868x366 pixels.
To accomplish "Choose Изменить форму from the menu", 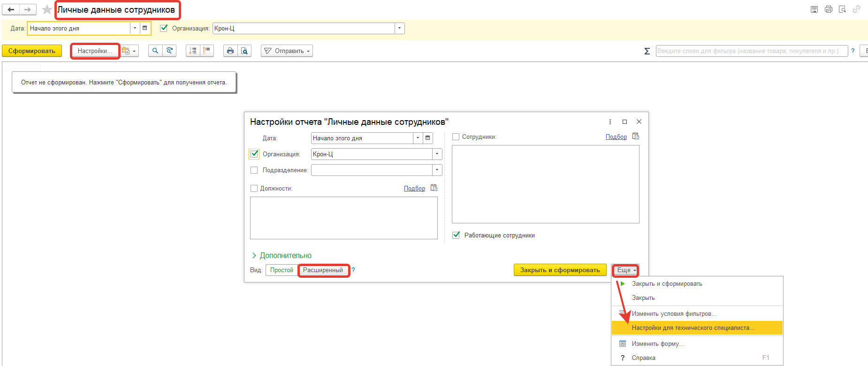I will [x=658, y=343].
